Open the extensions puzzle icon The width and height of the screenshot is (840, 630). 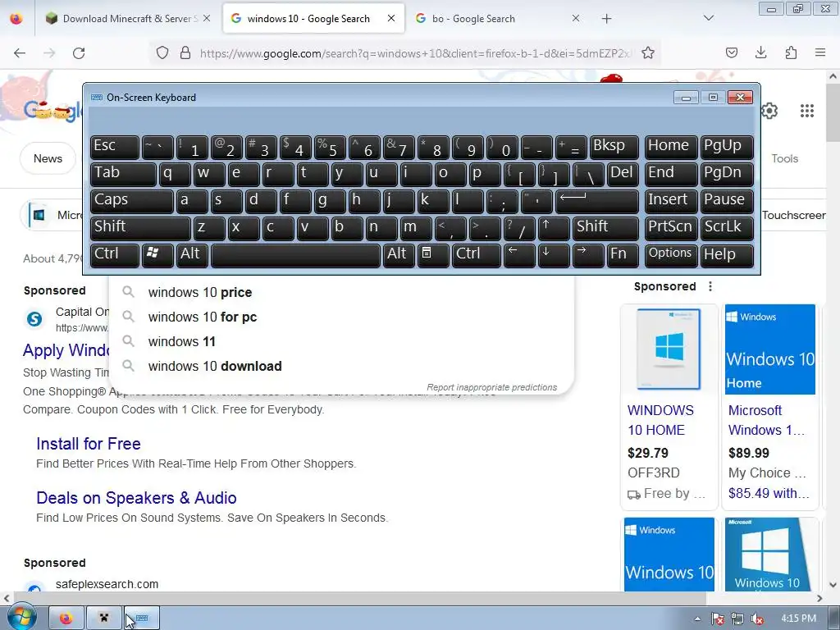[x=791, y=52]
